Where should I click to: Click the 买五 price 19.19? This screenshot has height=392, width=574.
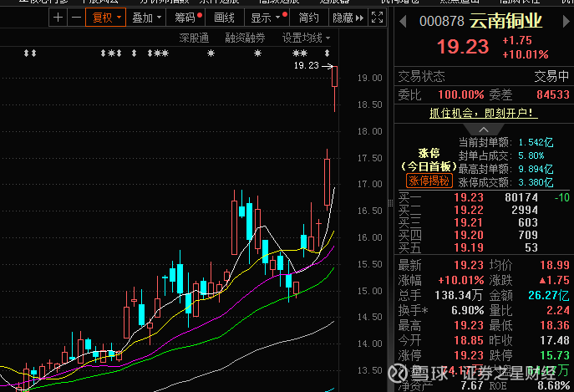pos(469,247)
